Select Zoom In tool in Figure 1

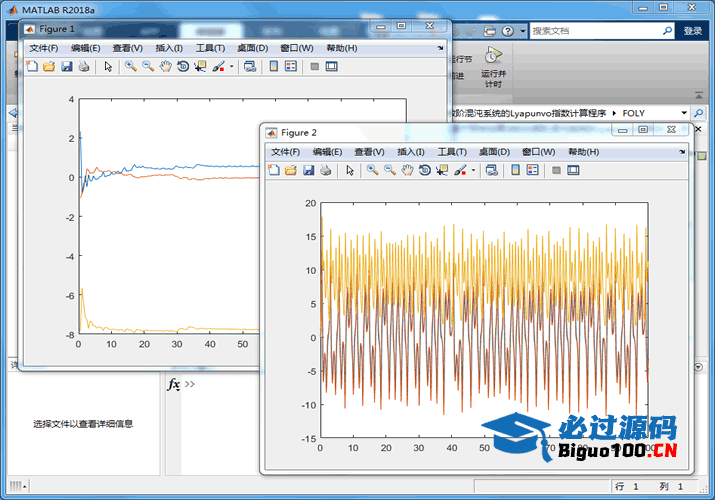(131, 67)
